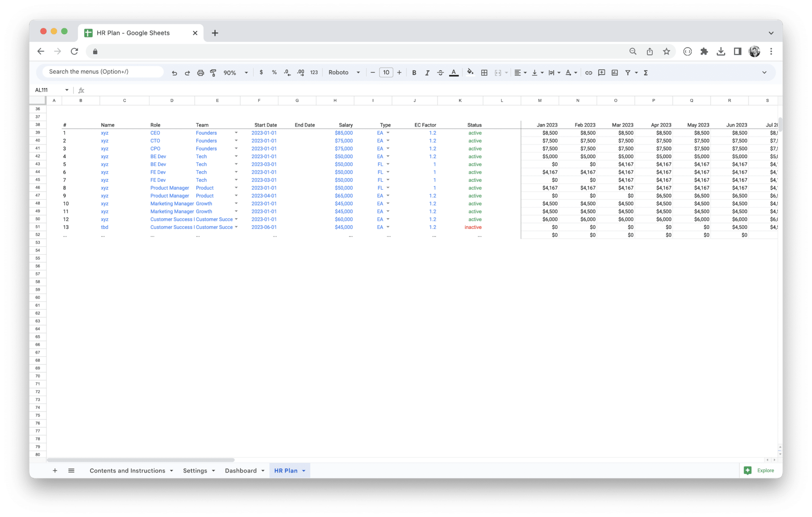Viewport: 812px width, 517px height.
Task: Toggle bold formatting
Action: coord(414,72)
